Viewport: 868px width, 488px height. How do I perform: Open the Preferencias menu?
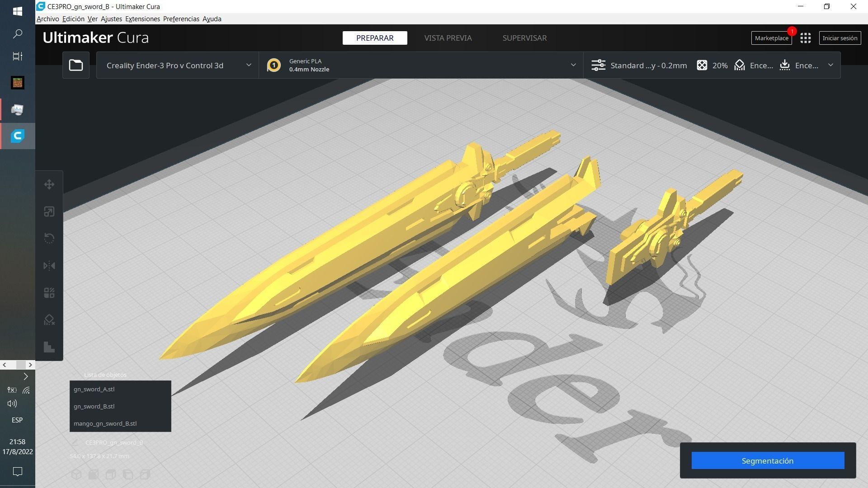click(x=181, y=19)
